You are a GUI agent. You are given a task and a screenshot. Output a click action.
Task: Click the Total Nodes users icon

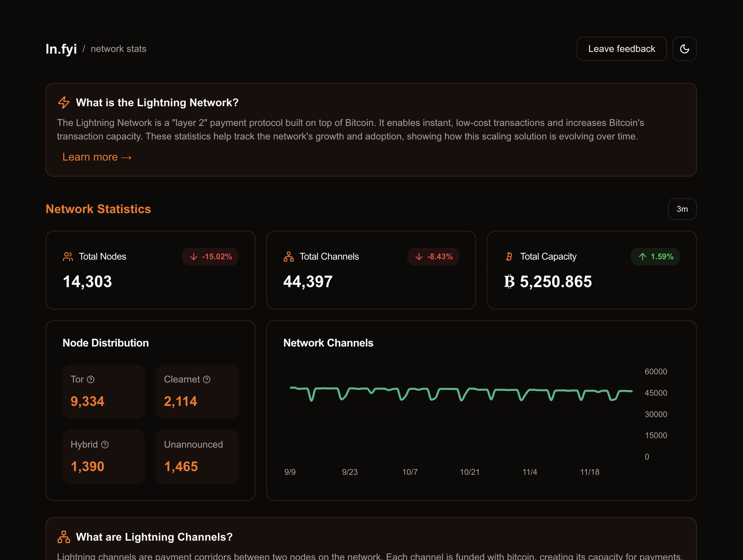[68, 257]
